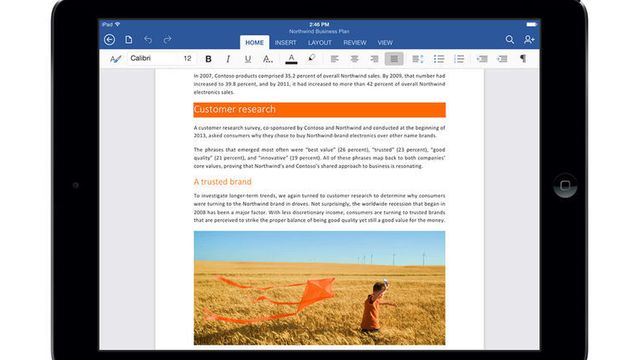This screenshot has width=640, height=360.
Task: Open the text formatting A.. options
Action: coord(268,59)
